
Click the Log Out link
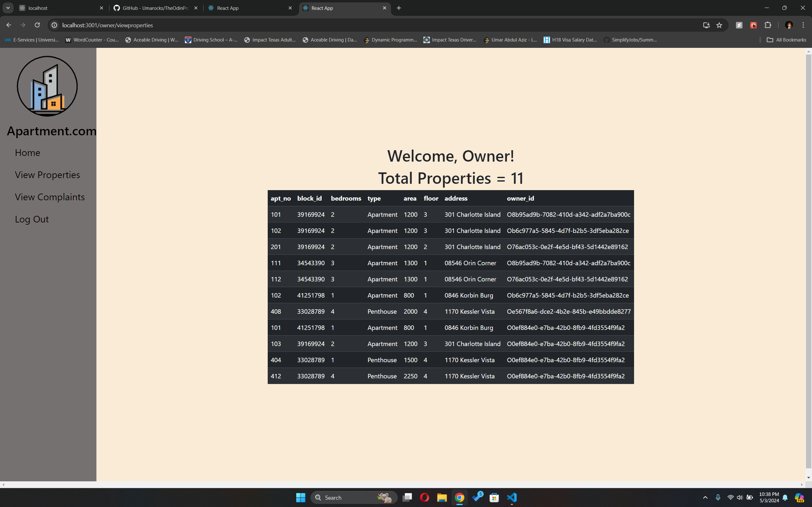pyautogui.click(x=32, y=219)
